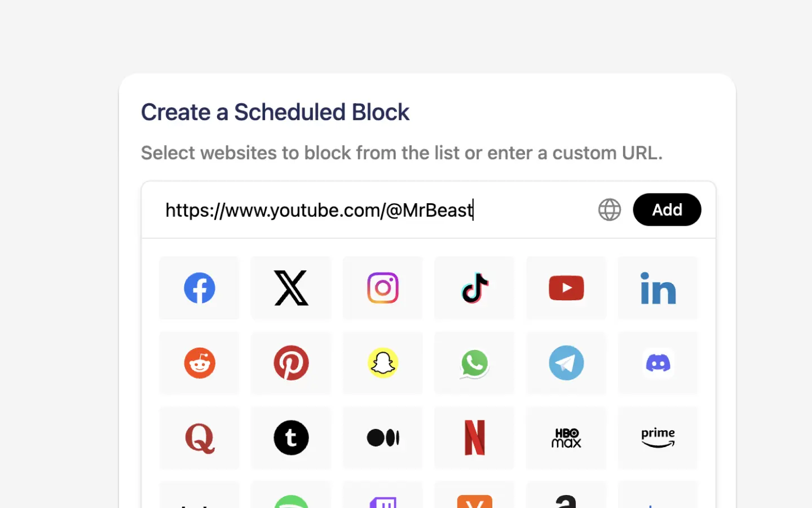Select the Telegram paper plane icon
The image size is (812, 508).
566,363
